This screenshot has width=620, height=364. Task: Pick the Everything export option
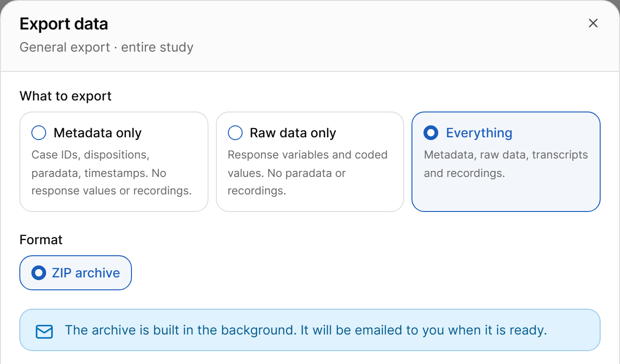[x=506, y=162]
